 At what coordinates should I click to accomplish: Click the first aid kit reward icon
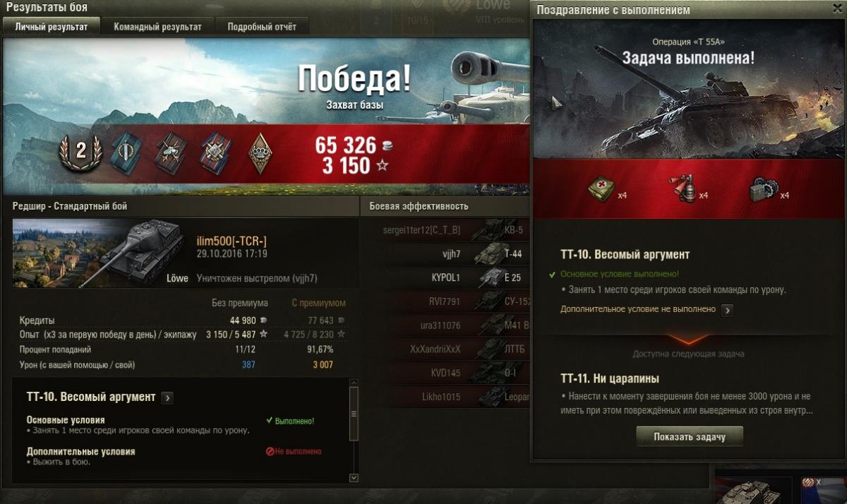coord(601,191)
